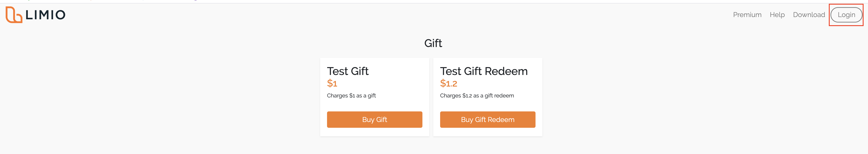Click the $1.2 price label
This screenshot has width=868, height=154.
click(x=448, y=83)
